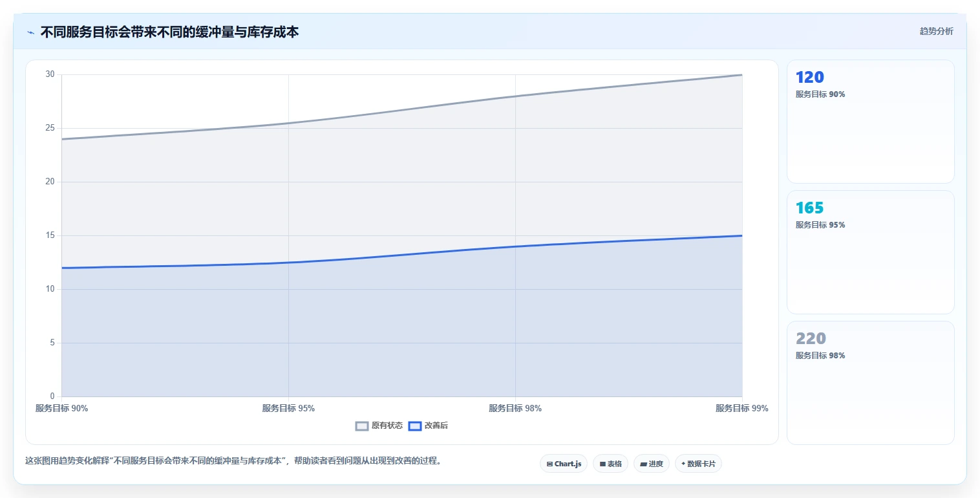
Task: Click the Chart.js tag
Action: (564, 464)
